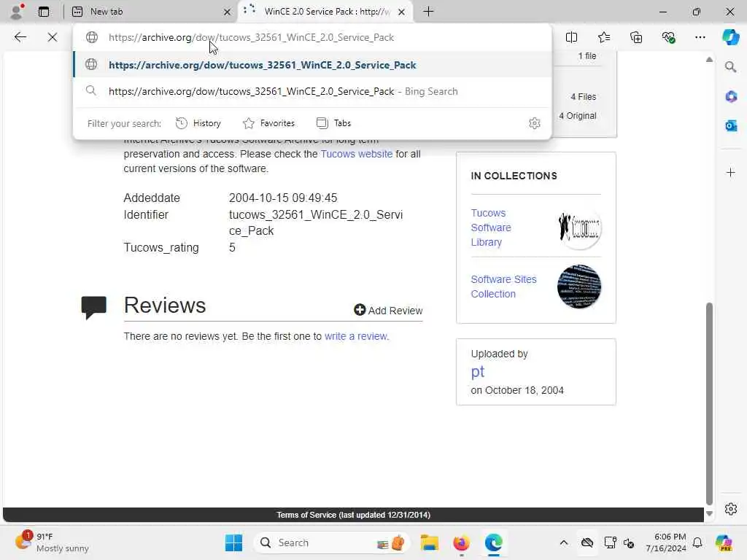
Task: Open the Favorites star list
Action: click(x=603, y=37)
